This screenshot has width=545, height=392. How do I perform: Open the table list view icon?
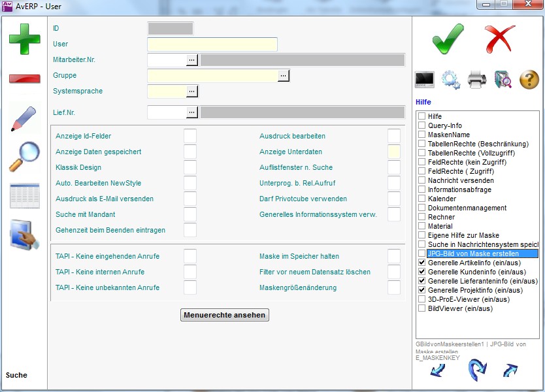[x=24, y=196]
